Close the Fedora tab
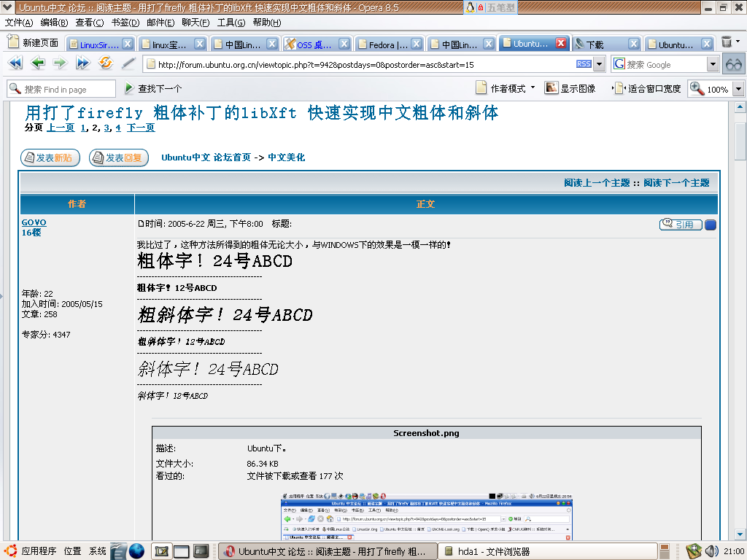 pyautogui.click(x=417, y=44)
